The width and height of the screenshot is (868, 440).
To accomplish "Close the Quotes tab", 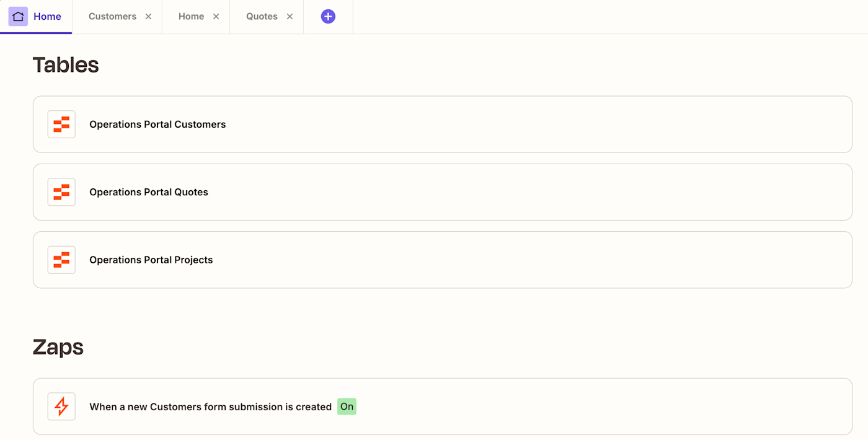I will pyautogui.click(x=290, y=17).
